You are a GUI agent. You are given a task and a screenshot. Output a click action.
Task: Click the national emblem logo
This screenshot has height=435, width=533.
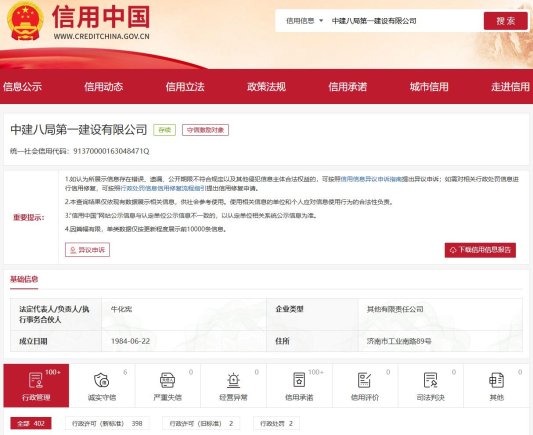point(25,21)
